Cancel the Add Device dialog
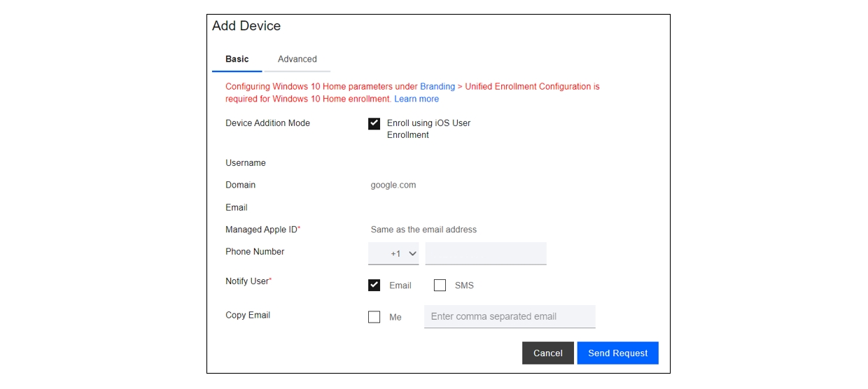Viewport: 868px width, 389px height. click(x=548, y=353)
